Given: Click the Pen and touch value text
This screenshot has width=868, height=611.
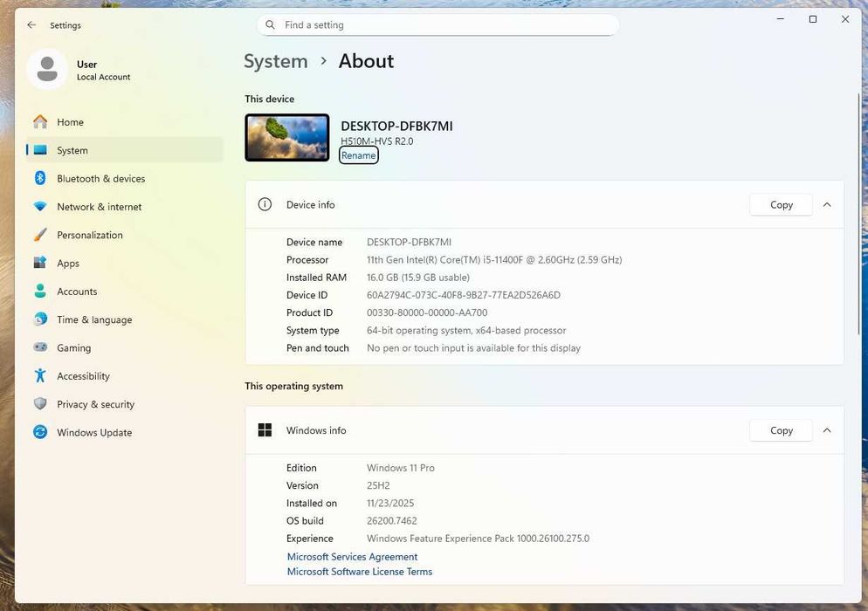Looking at the screenshot, I should (473, 348).
